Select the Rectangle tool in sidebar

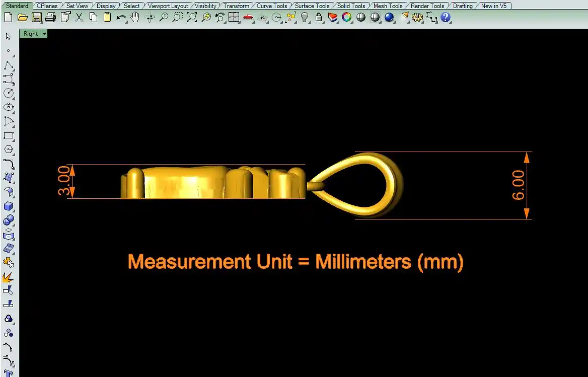(x=9, y=135)
